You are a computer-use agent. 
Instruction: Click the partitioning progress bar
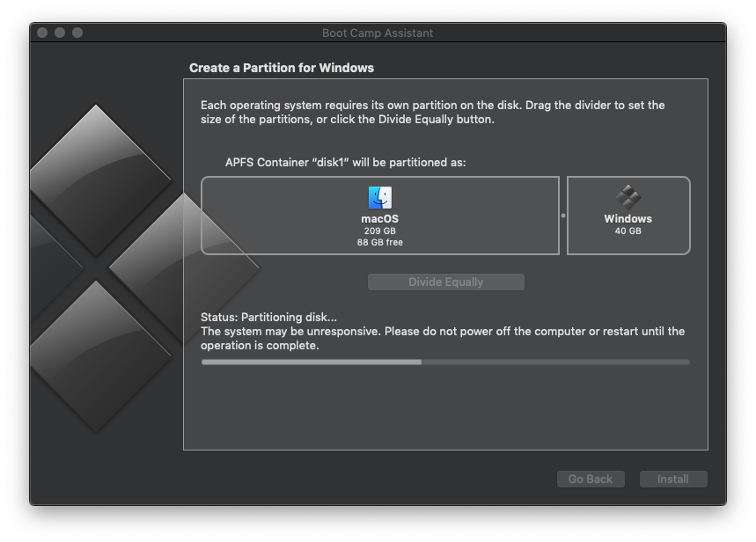445,363
